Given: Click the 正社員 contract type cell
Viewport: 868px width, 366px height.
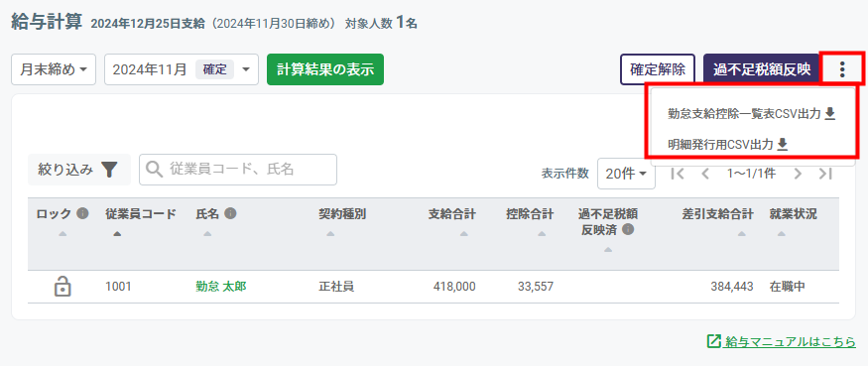Looking at the screenshot, I should click(336, 287).
